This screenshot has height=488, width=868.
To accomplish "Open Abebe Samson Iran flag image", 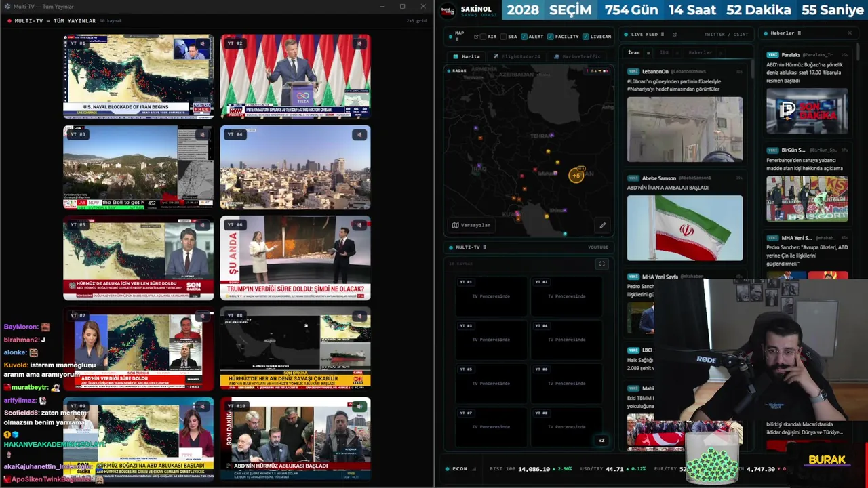I will (x=684, y=228).
